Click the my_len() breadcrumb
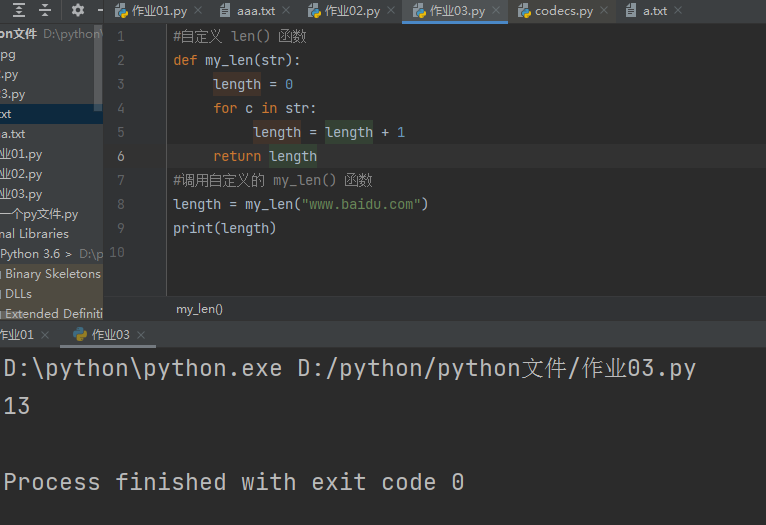The image size is (766, 525). pos(199,309)
